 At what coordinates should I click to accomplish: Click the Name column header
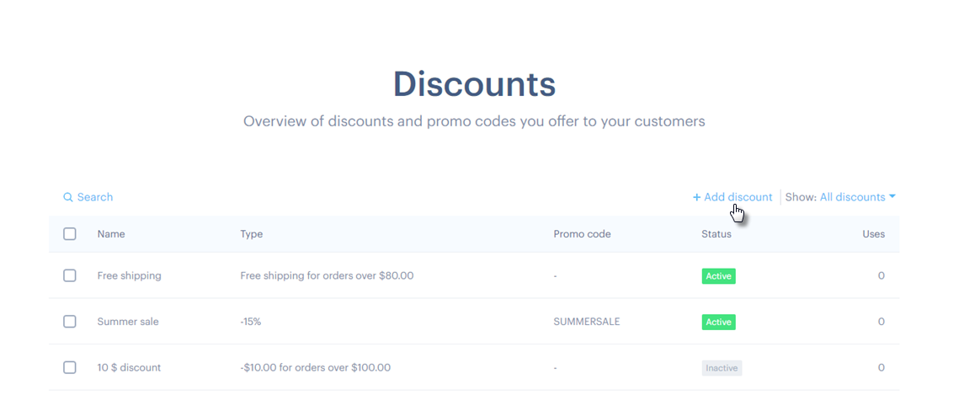coord(111,234)
